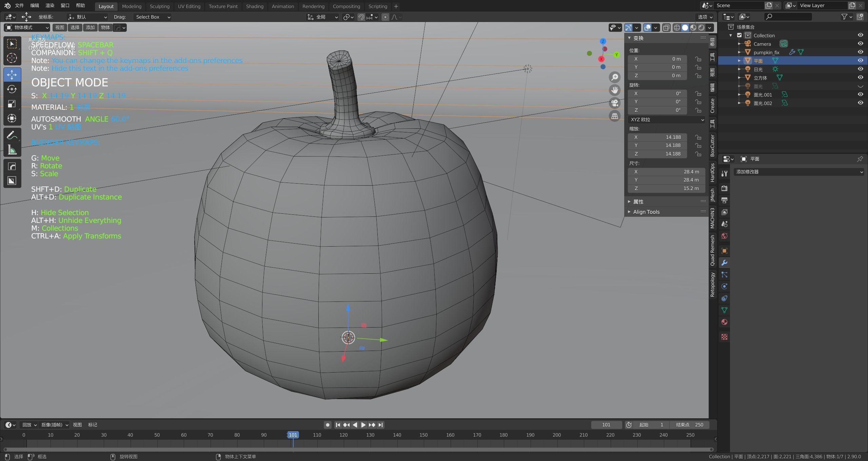Toggle visibility of 立方体 object
Screen dimensions: 868x461
tap(860, 78)
